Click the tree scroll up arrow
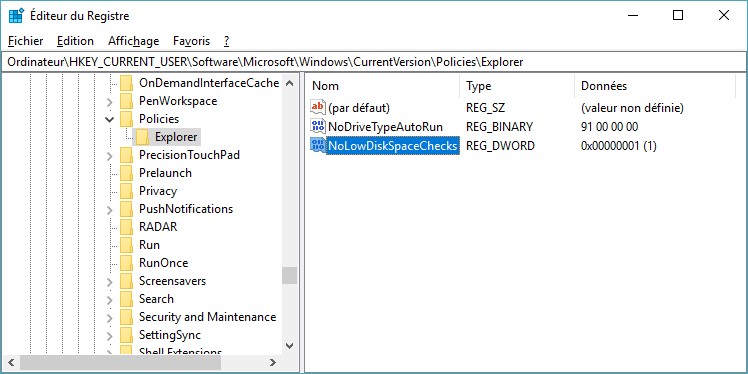The image size is (748, 374). [x=289, y=83]
